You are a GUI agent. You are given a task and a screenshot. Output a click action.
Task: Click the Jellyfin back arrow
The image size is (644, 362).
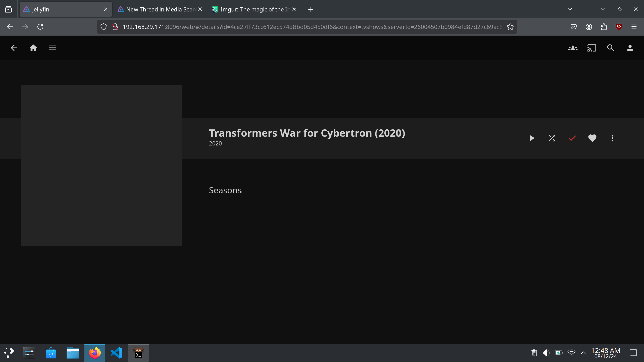pyautogui.click(x=14, y=48)
